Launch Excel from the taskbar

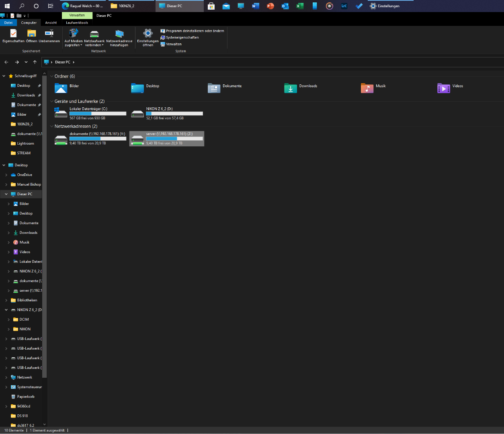[x=300, y=6]
